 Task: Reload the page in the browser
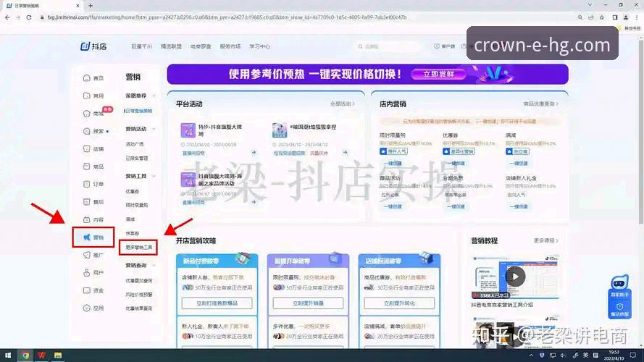(29, 17)
